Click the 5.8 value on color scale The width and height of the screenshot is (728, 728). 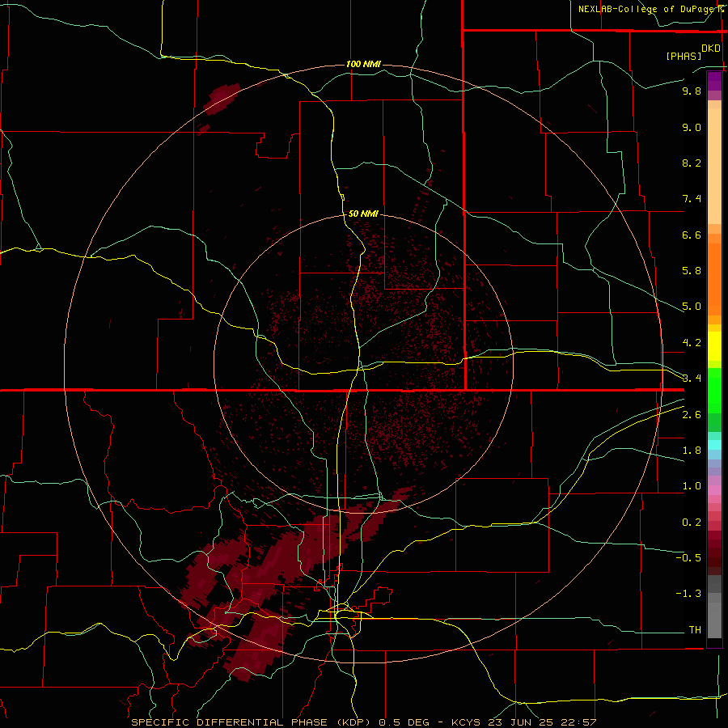[x=692, y=271]
